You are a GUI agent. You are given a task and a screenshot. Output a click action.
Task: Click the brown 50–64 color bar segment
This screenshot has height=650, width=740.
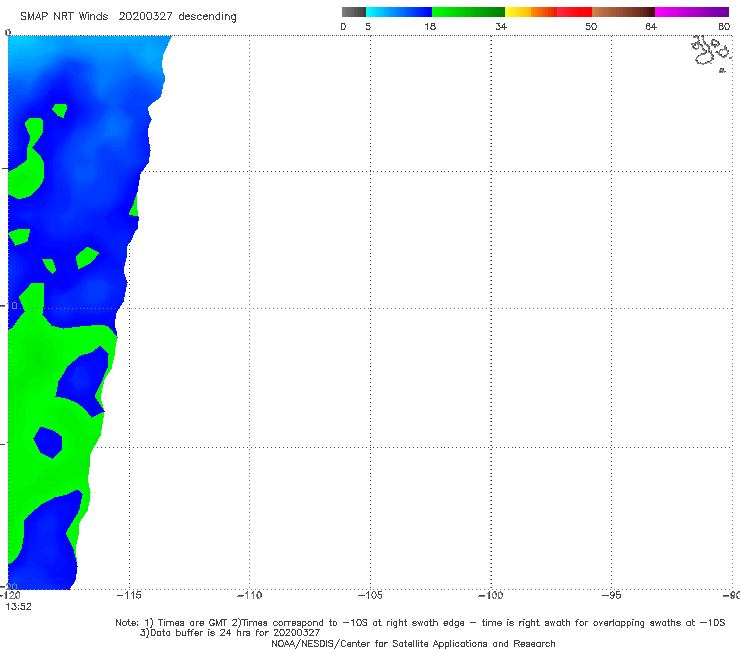tap(623, 12)
